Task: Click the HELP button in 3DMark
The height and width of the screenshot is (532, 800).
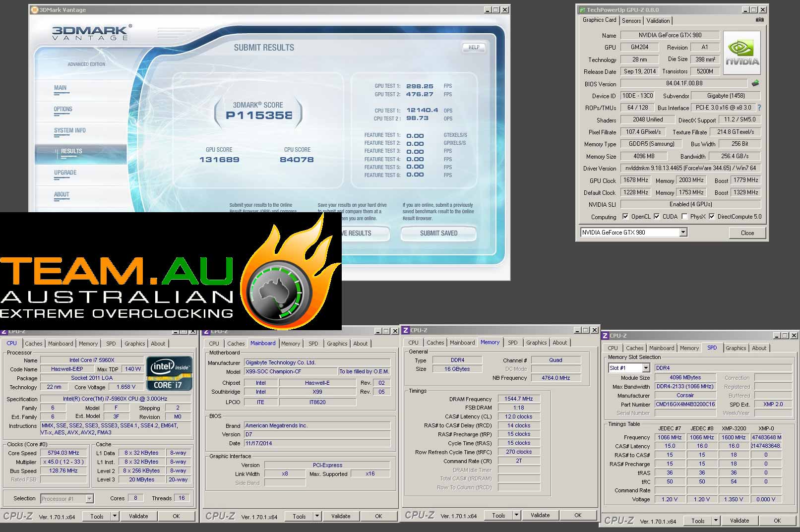Action: tap(474, 48)
